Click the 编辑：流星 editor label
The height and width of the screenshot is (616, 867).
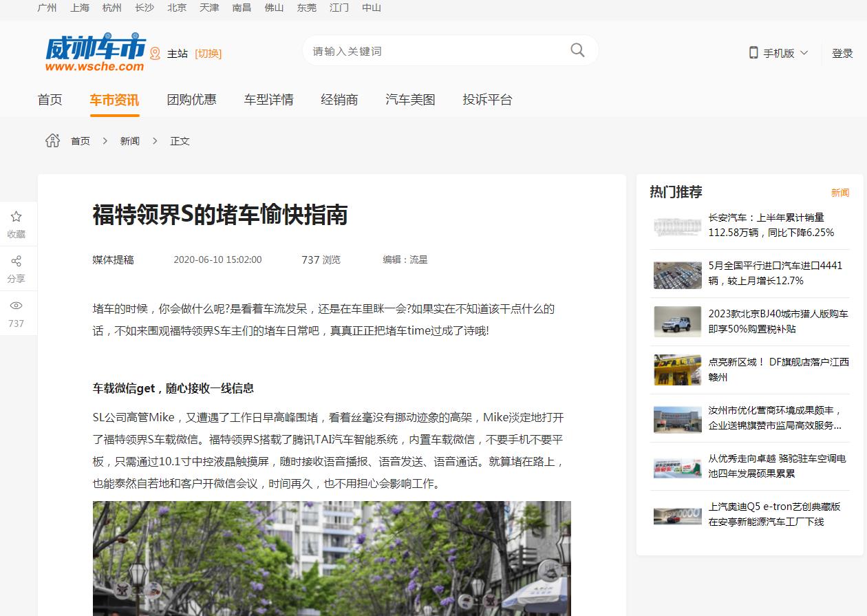405,259
